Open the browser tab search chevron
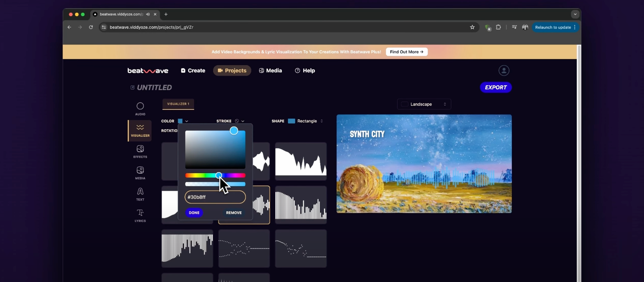Viewport: 644px width, 282px height. [x=575, y=14]
